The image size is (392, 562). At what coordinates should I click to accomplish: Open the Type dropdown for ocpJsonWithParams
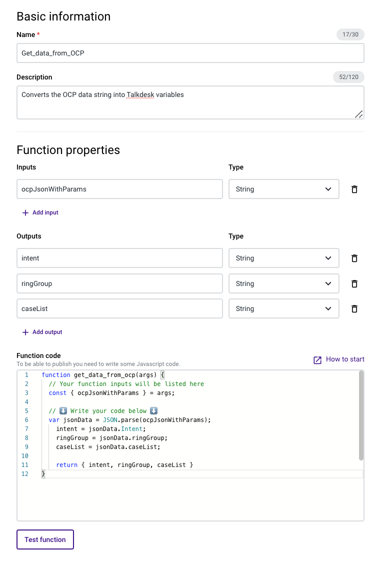coord(283,189)
